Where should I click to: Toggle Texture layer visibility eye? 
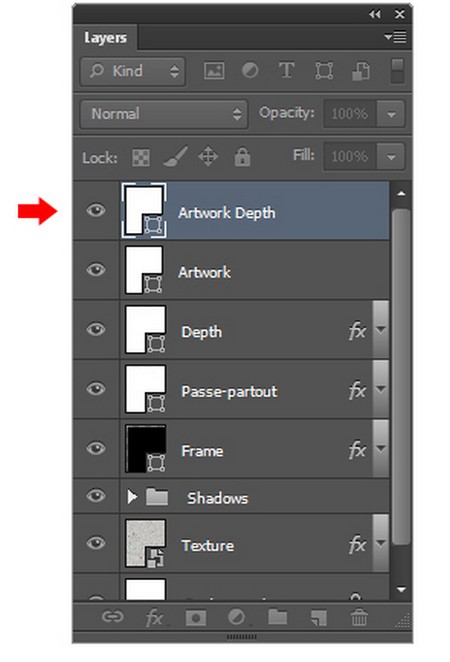coord(96,543)
